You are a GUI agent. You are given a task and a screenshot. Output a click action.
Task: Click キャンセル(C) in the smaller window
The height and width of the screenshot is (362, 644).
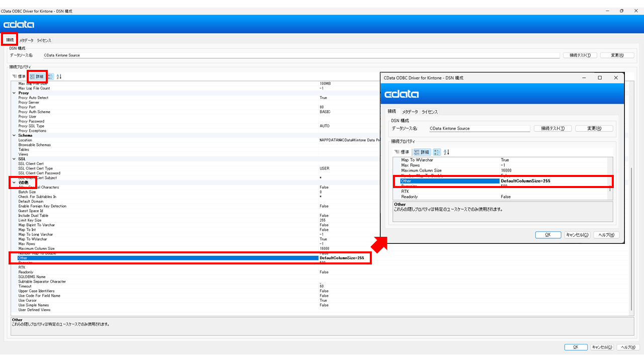tap(577, 235)
